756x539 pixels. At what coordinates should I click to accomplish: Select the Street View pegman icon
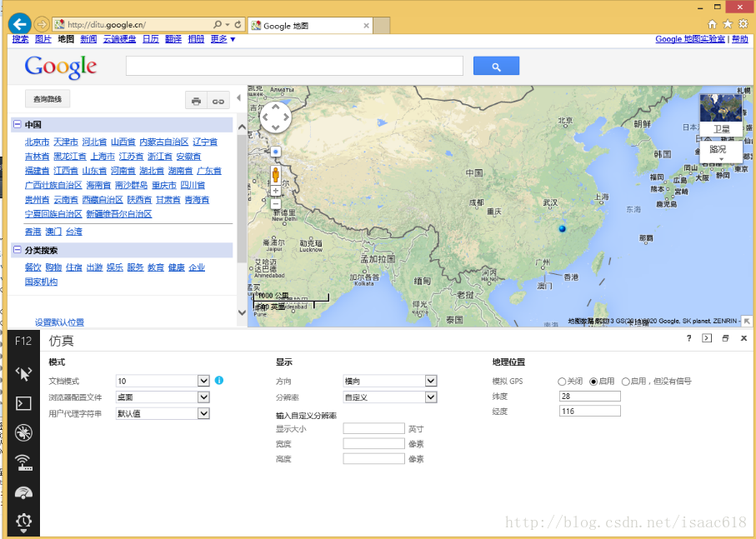click(276, 174)
